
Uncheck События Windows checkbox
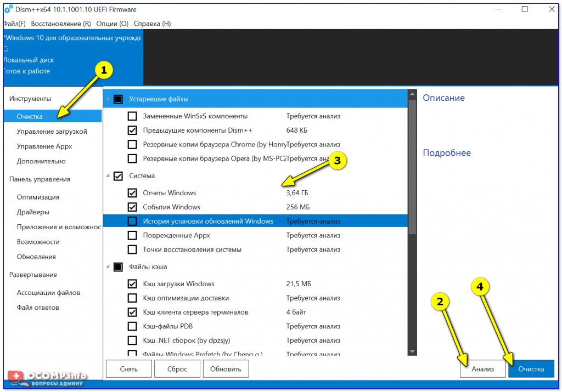pos(132,207)
